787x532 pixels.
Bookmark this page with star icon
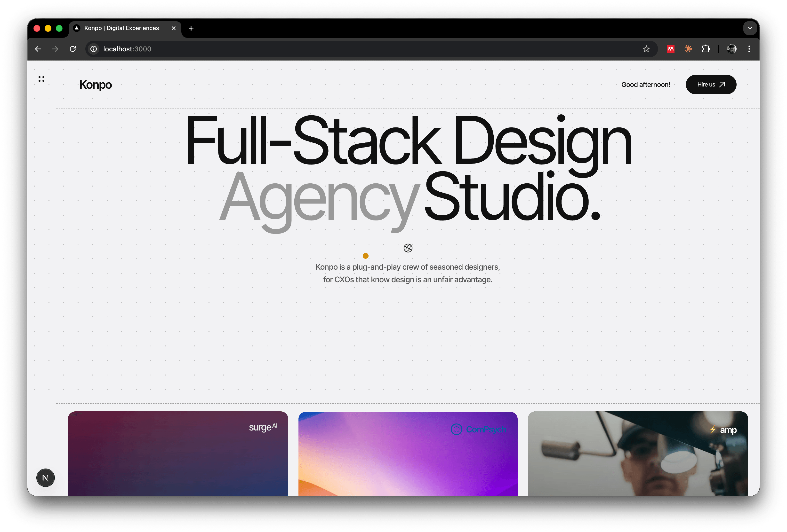(x=646, y=49)
